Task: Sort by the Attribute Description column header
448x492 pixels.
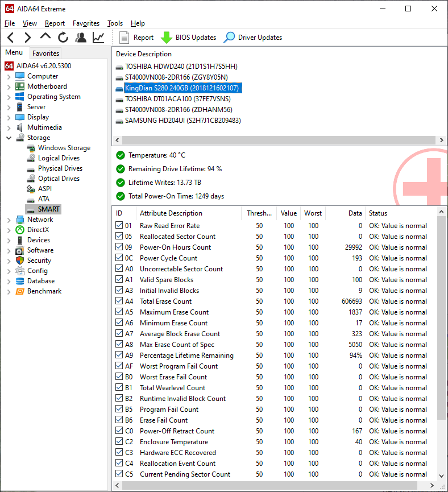Action: click(x=189, y=213)
